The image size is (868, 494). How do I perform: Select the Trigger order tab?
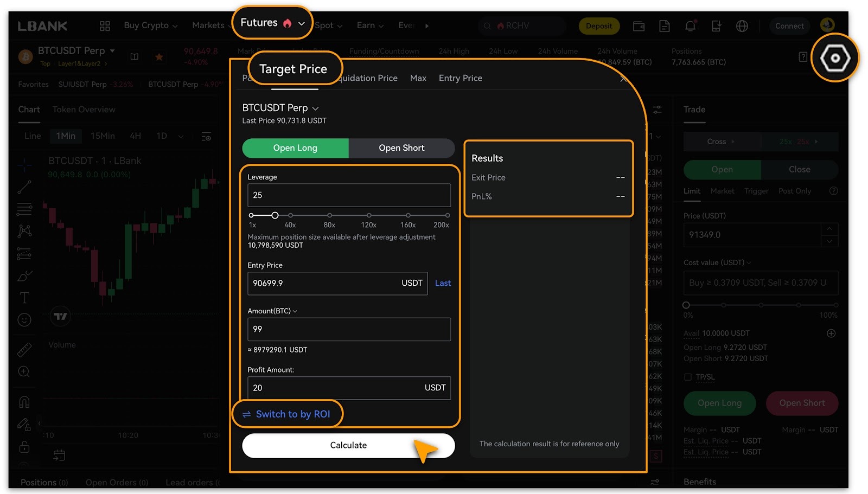[756, 191]
